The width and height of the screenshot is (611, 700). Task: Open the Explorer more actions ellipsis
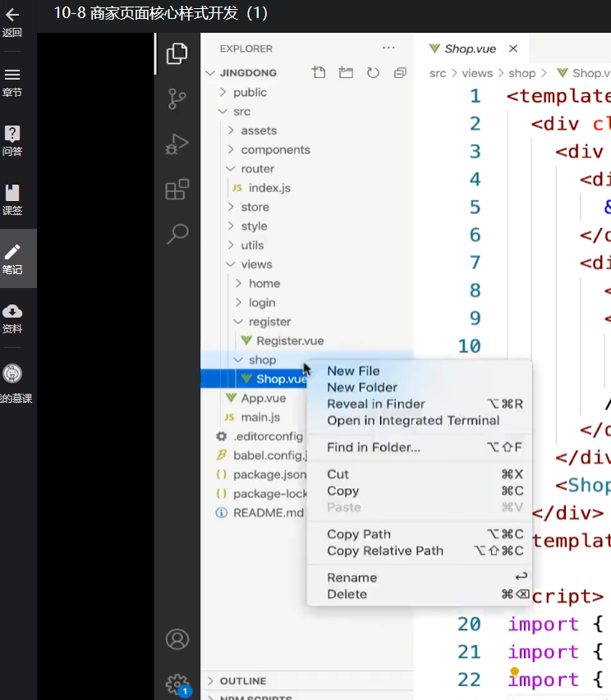[388, 48]
